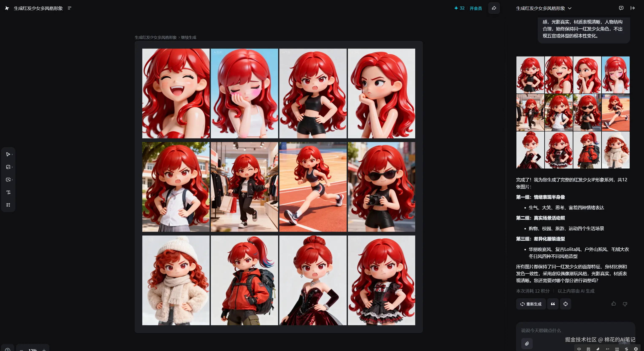
Task: Click the quote reply icon
Action: click(553, 304)
